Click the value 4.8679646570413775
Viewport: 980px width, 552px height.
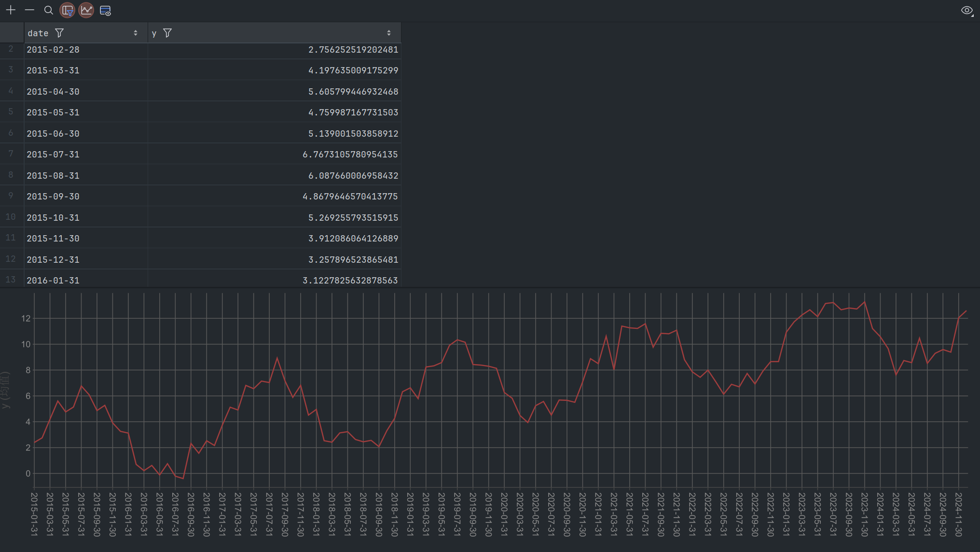[350, 197]
